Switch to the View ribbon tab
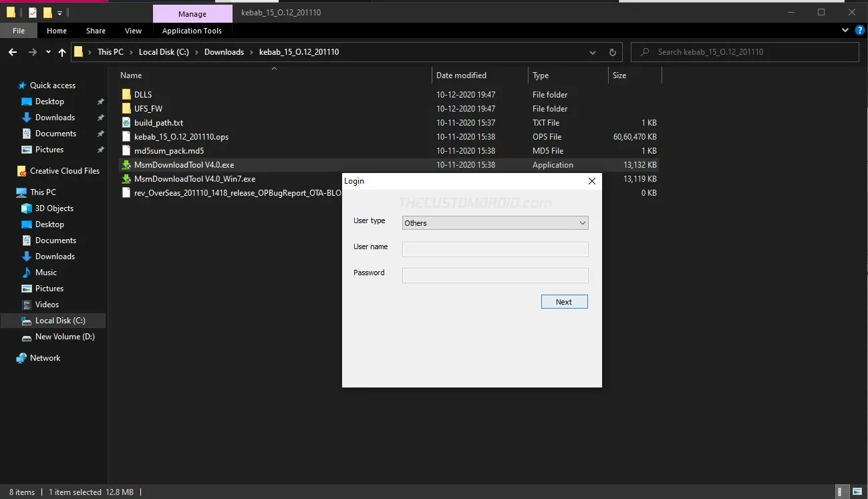868x499 pixels. [132, 30]
